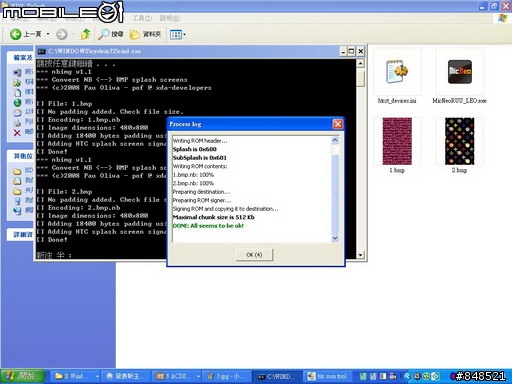Switch to the 發表新主 taskbar item
The height and width of the screenshot is (384, 512).
[x=126, y=376]
